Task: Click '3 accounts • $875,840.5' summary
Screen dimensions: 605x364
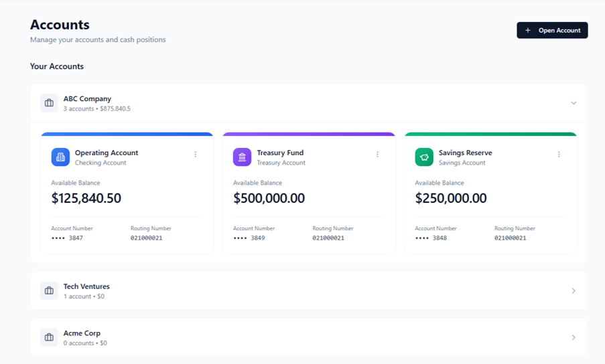Action: pos(97,108)
